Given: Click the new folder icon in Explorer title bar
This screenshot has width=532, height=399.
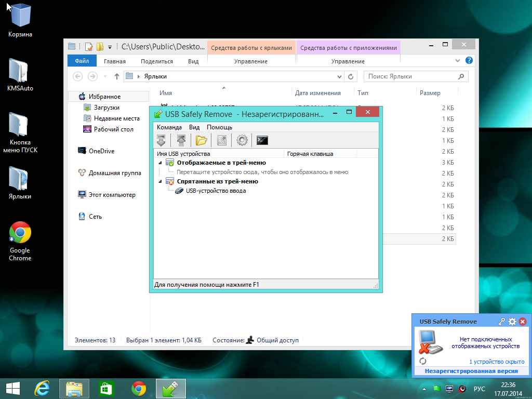Looking at the screenshot, I should pyautogui.click(x=100, y=46).
